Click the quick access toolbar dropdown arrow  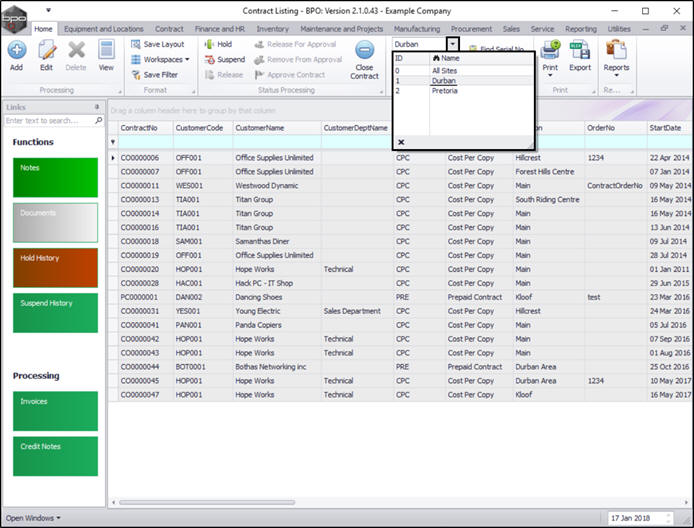[49, 10]
